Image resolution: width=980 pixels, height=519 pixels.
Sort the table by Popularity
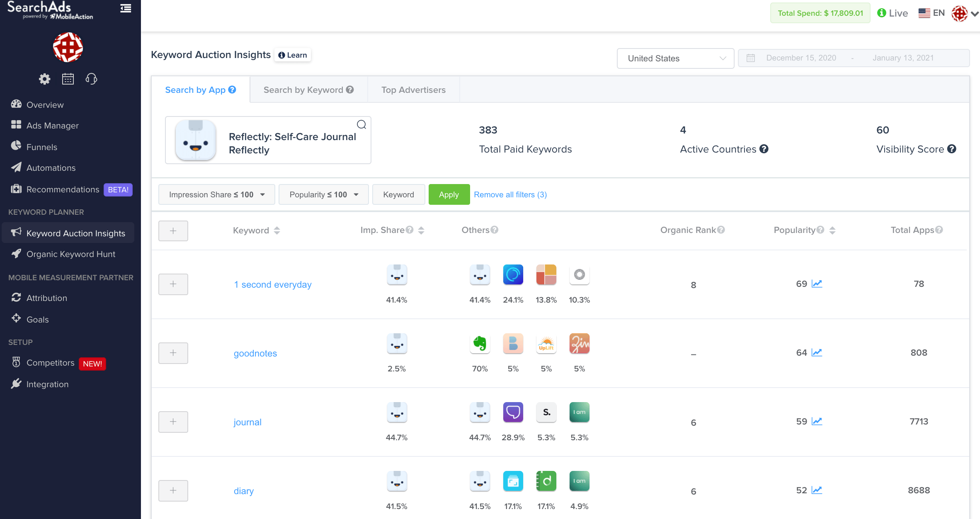tap(832, 230)
